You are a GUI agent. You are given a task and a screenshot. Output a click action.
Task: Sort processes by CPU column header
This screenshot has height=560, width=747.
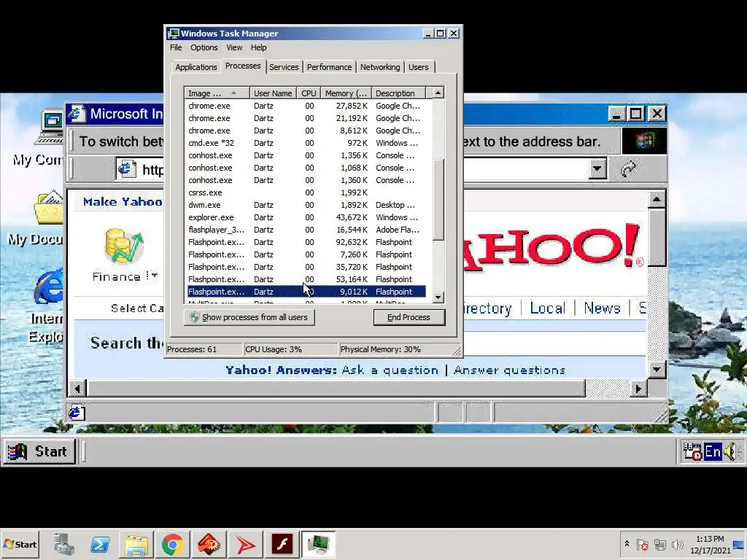309,93
